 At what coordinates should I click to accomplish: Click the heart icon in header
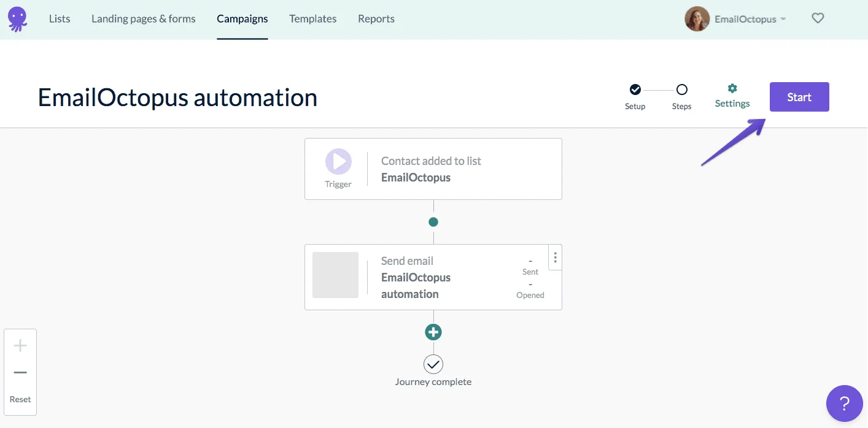[818, 18]
